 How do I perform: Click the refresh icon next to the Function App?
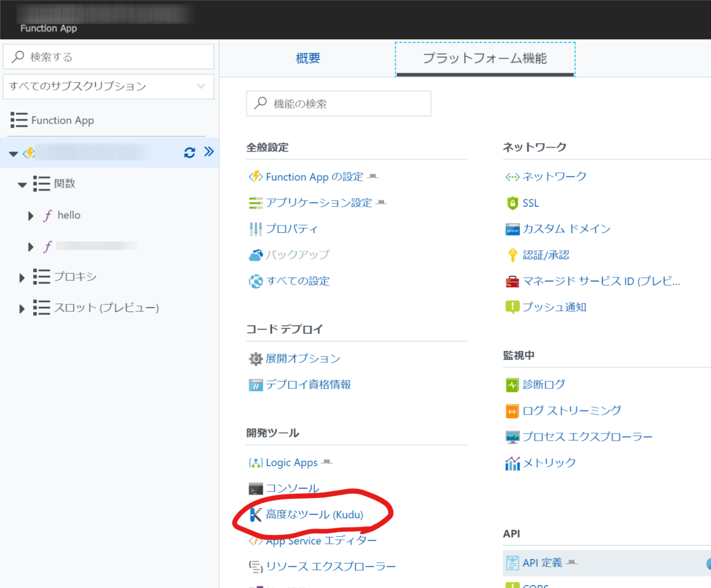[x=189, y=153]
